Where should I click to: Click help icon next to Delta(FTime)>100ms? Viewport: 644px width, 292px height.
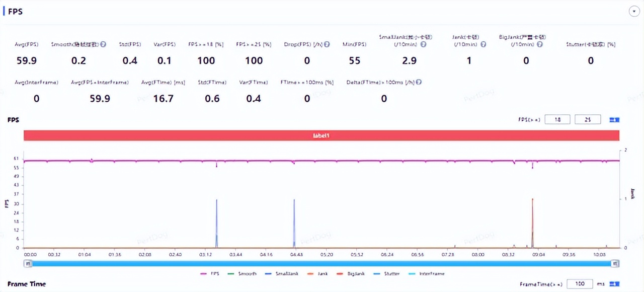click(x=419, y=82)
